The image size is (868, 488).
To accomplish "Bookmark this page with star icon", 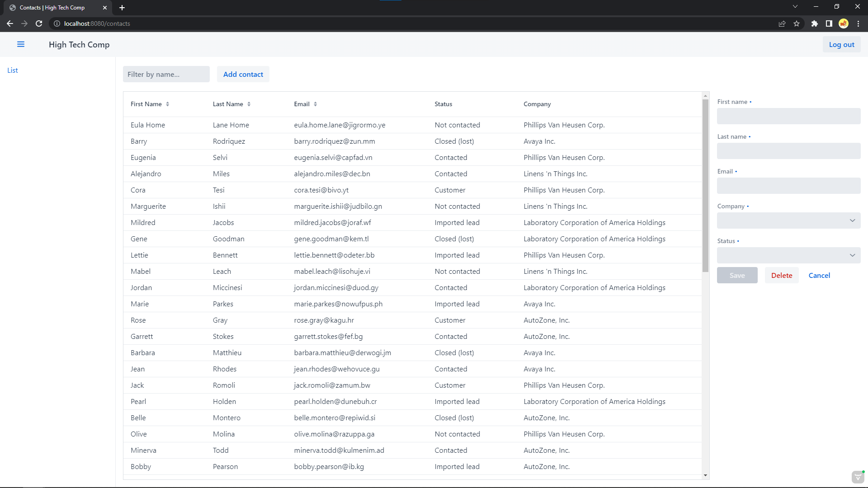I will pos(797,23).
